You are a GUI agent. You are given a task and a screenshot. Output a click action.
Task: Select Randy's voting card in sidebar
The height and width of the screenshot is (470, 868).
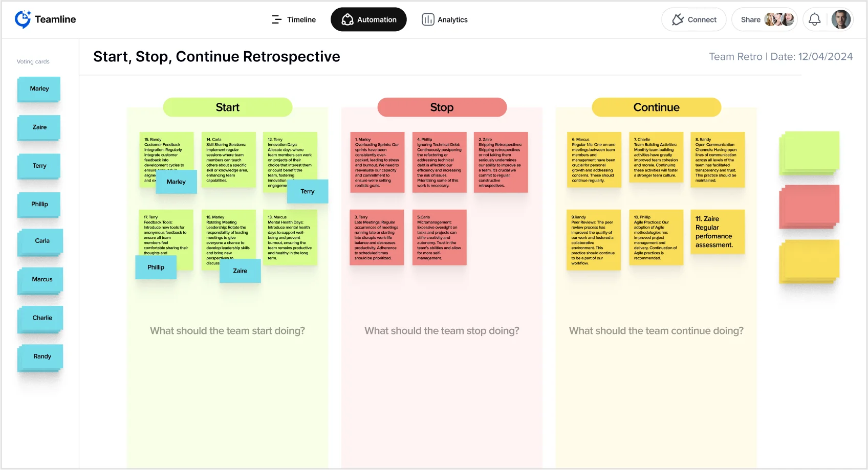[41, 356]
